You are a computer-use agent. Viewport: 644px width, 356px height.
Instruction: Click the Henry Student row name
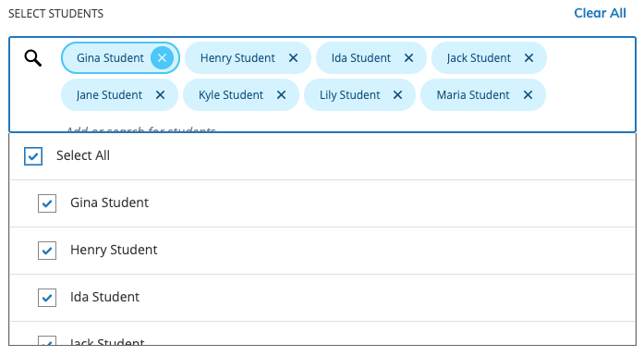coord(114,250)
